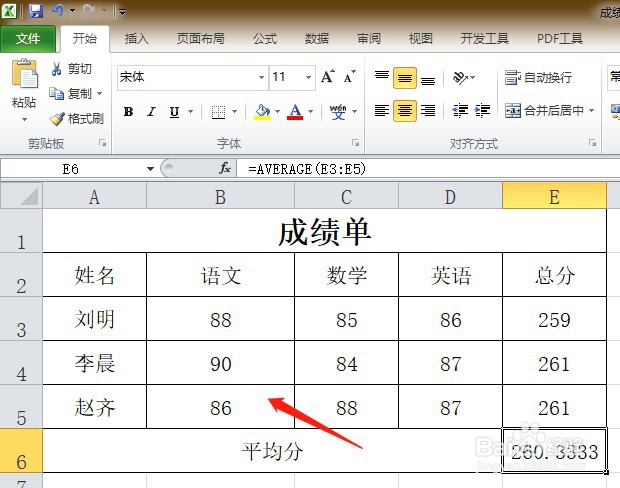
Task: Select row 6 header
Action: click(x=21, y=450)
